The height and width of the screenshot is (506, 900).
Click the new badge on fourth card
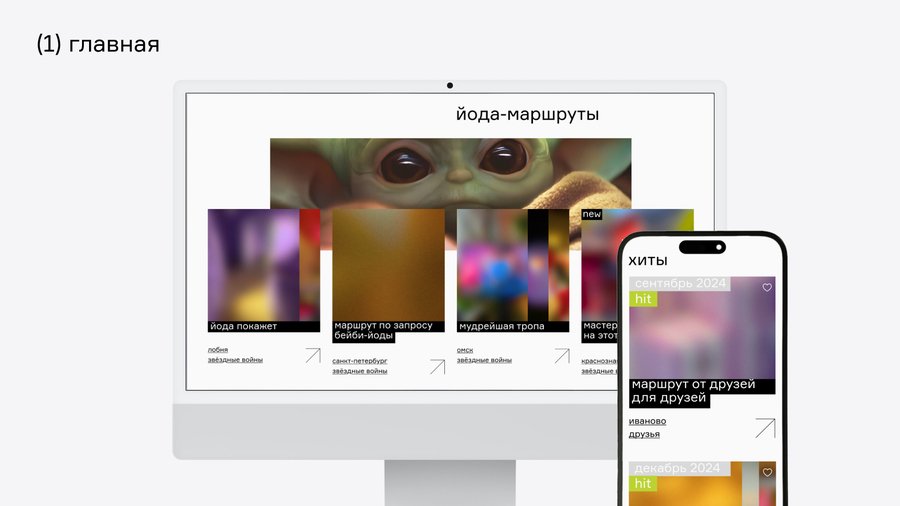pos(592,214)
